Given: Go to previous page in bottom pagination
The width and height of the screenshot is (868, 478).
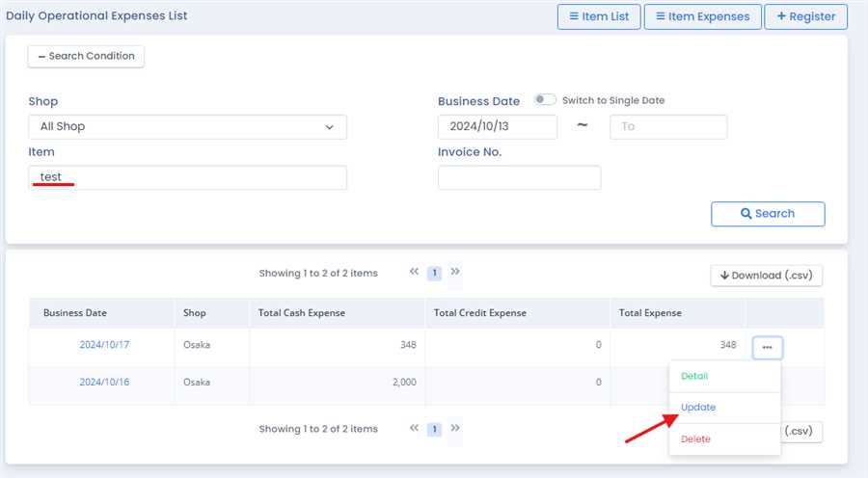Looking at the screenshot, I should pos(414,428).
